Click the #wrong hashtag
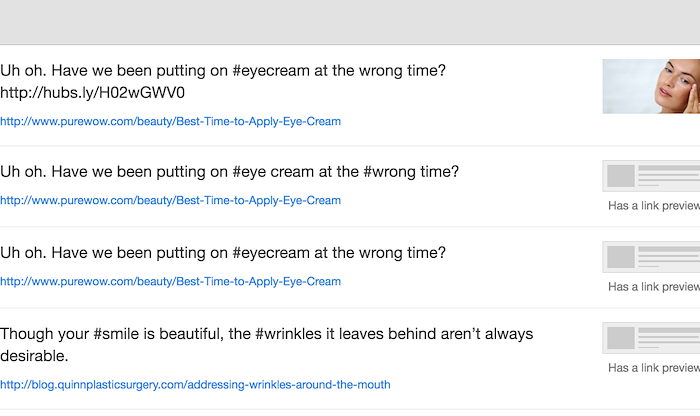 [385, 171]
